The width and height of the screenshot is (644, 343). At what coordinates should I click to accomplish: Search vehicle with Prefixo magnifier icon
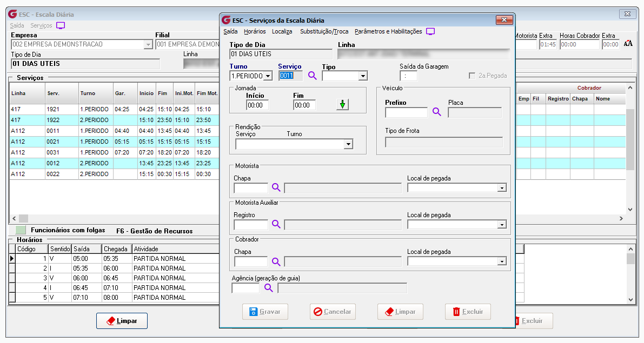pos(436,112)
